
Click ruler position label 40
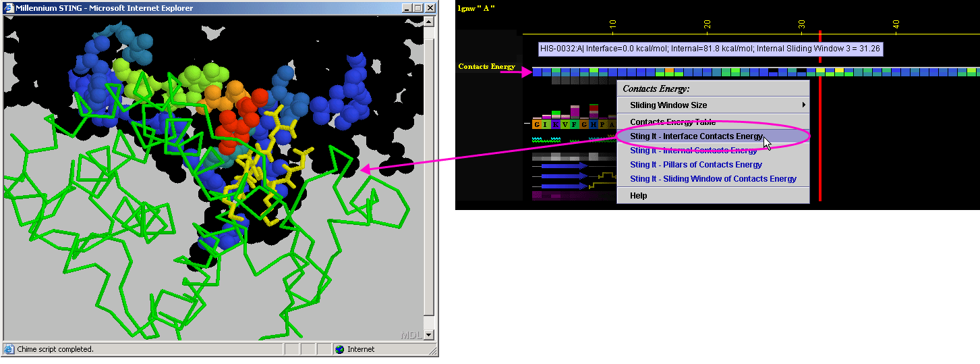[896, 24]
